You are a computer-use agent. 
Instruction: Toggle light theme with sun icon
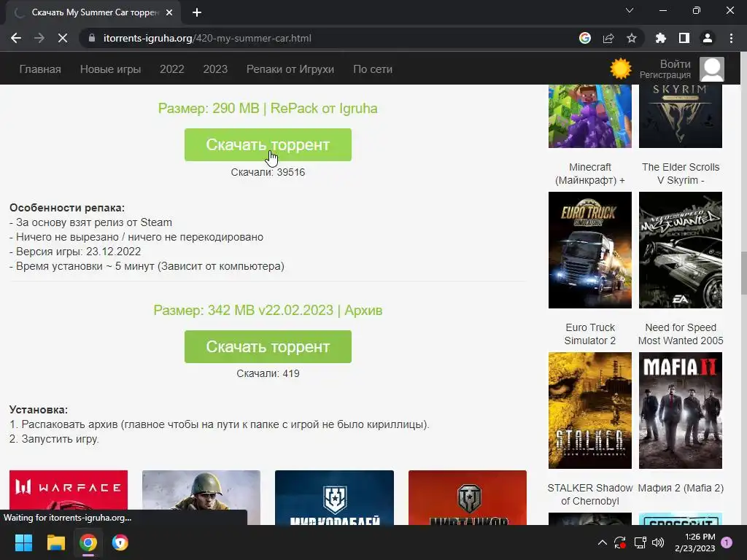tap(621, 69)
